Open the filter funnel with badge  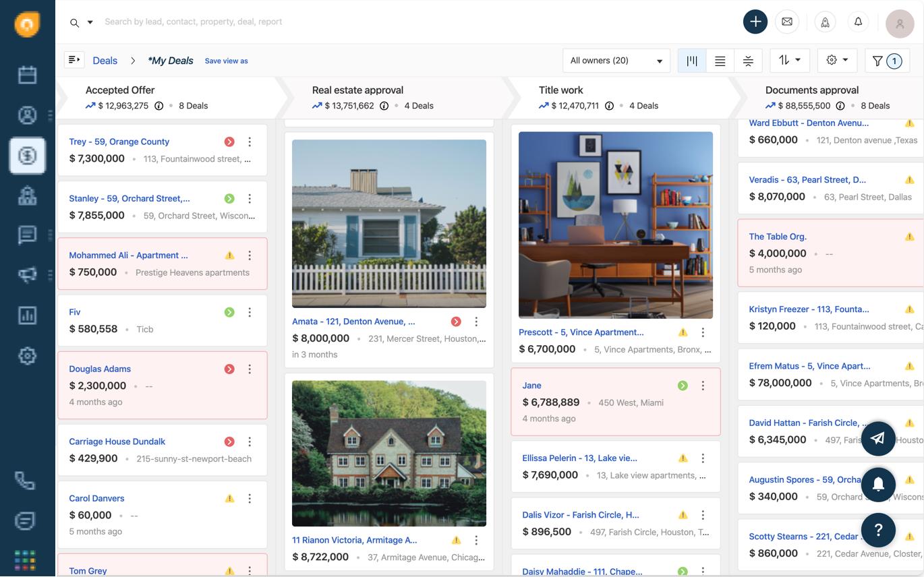pos(886,61)
